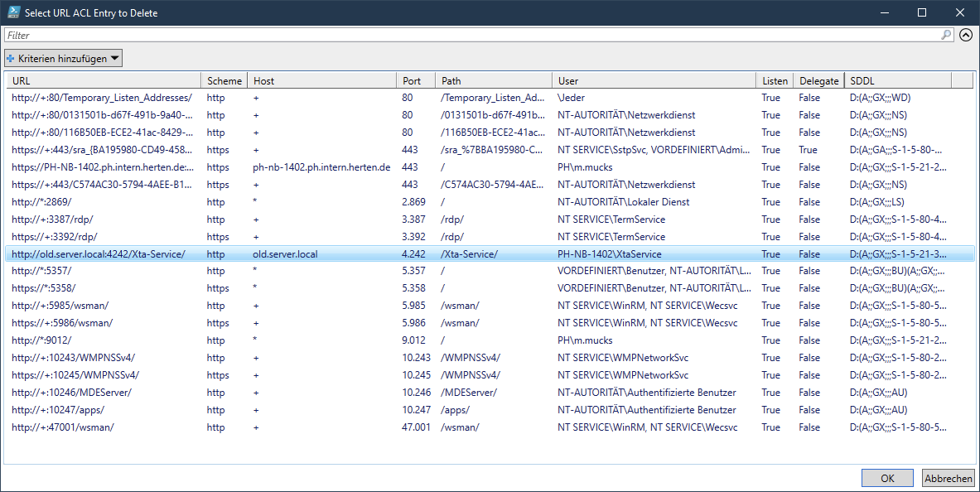
Task: Maximize the dialog window
Action: 922,12
